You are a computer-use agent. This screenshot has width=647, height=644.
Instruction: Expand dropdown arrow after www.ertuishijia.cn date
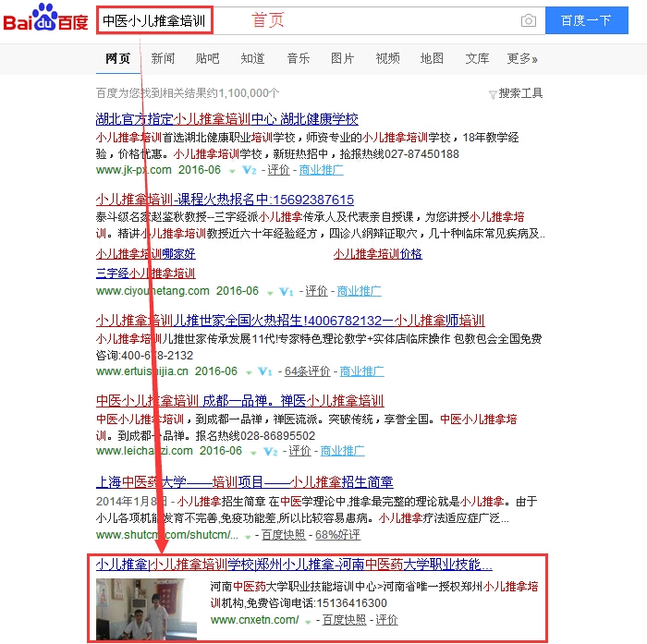(x=249, y=373)
